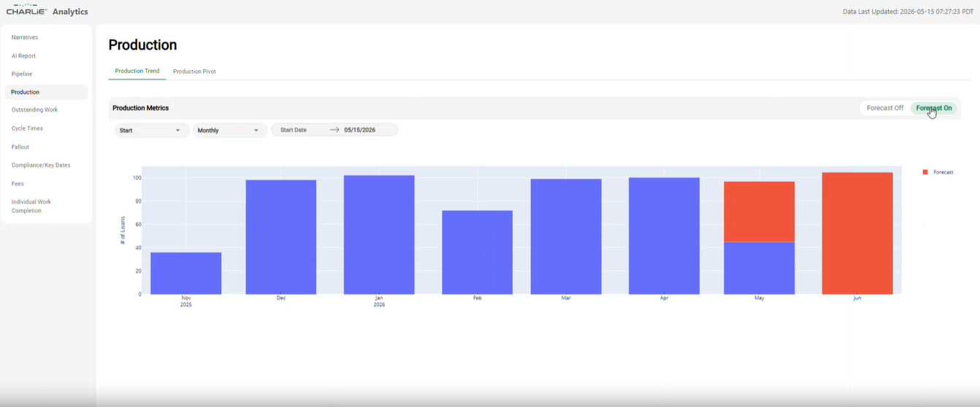Image resolution: width=980 pixels, height=407 pixels.
Task: Click the Data Last Updated timestamp
Action: (x=908, y=12)
